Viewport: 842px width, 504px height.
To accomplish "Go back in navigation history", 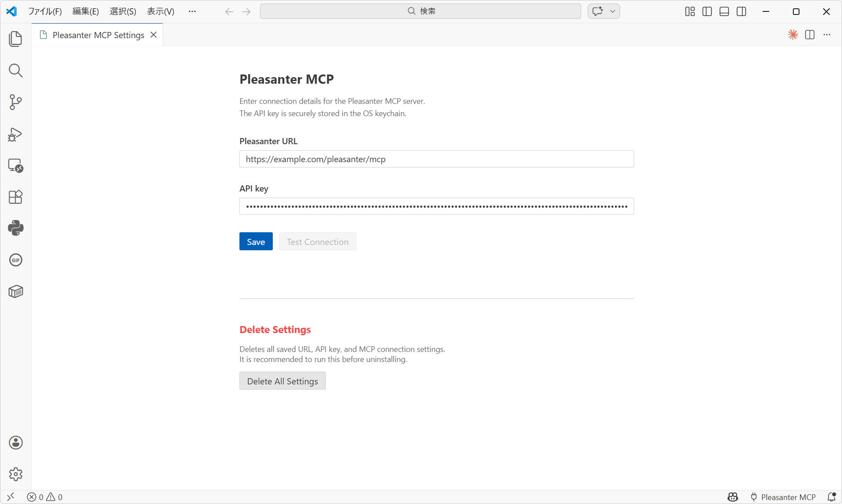I will (229, 11).
